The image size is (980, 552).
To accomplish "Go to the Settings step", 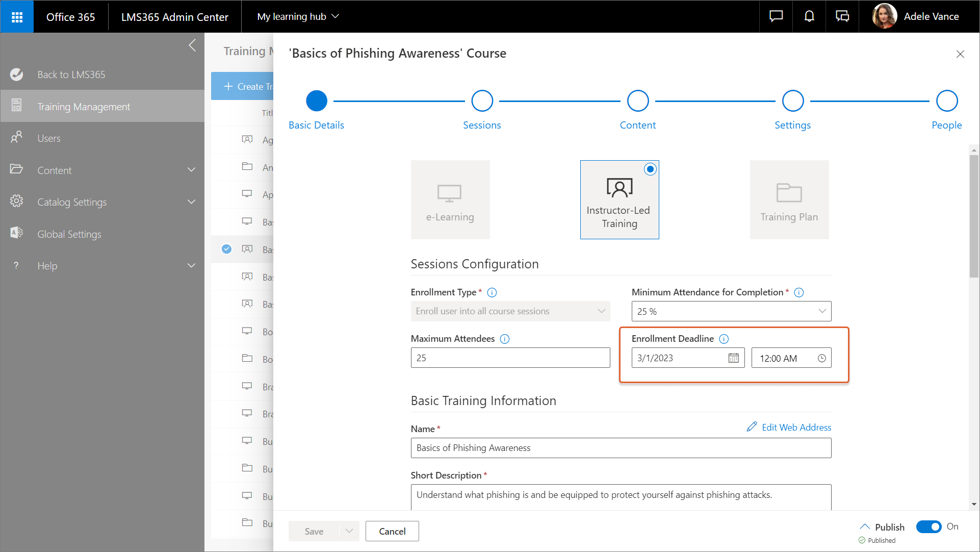I will pyautogui.click(x=792, y=101).
